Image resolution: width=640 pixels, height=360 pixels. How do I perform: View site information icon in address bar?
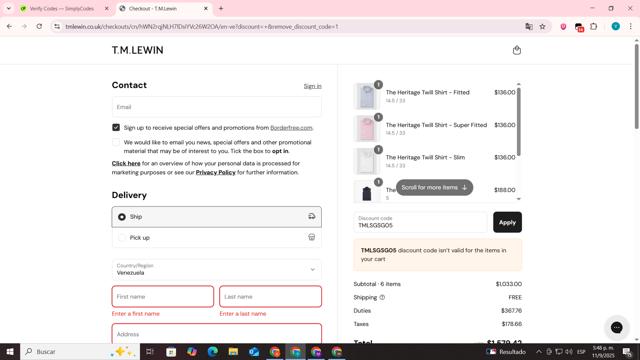[x=57, y=27]
